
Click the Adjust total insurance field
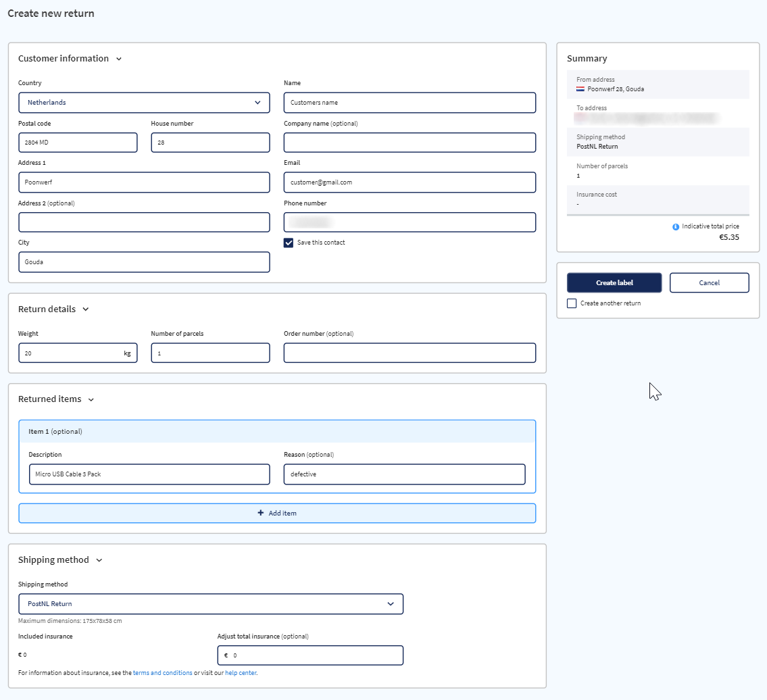(310, 655)
